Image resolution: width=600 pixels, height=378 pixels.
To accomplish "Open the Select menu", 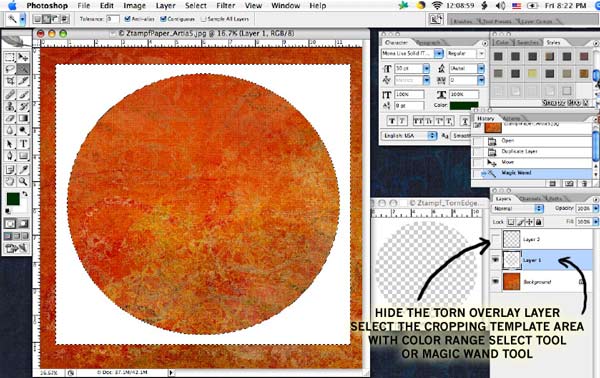I will pyautogui.click(x=196, y=6).
